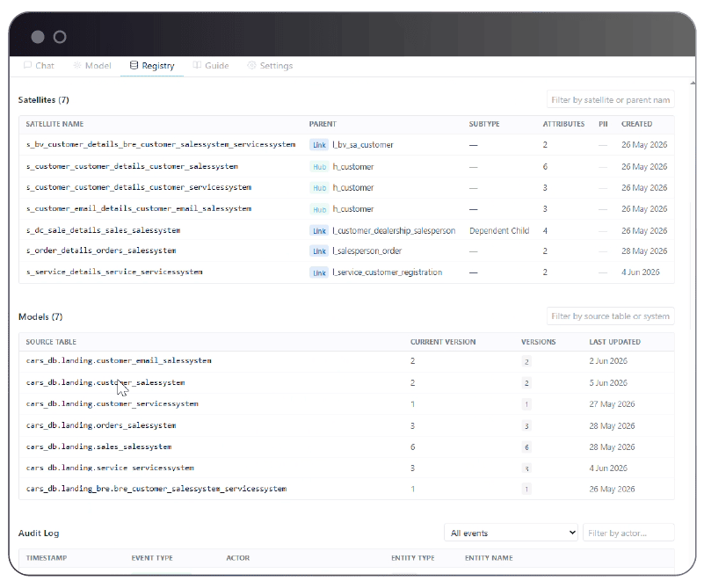The image size is (704, 588).
Task: Click the EVENT TYPE audit log header
Action: pyautogui.click(x=152, y=557)
